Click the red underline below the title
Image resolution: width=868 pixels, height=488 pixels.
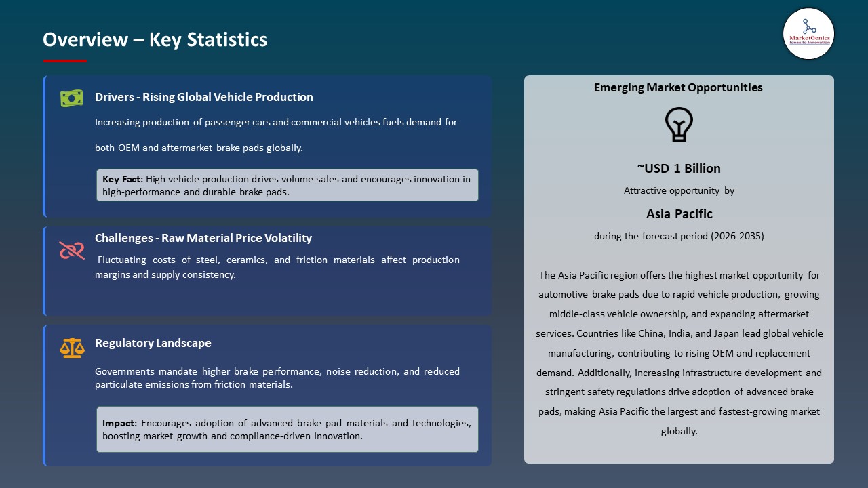click(x=65, y=61)
